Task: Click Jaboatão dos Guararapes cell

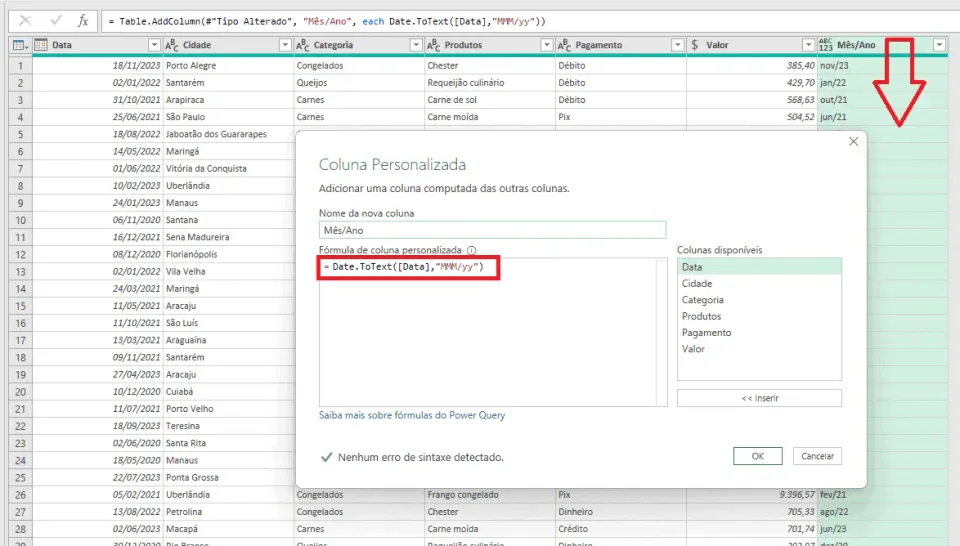Action: point(228,134)
